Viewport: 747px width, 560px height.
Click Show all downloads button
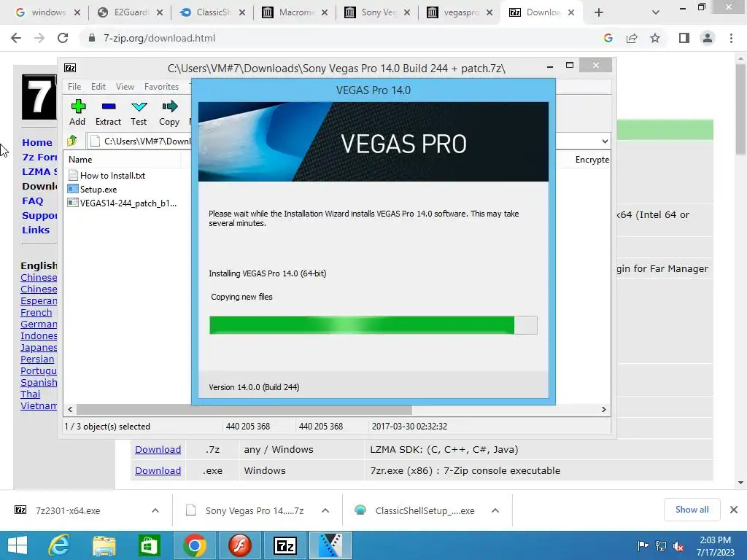tap(692, 510)
